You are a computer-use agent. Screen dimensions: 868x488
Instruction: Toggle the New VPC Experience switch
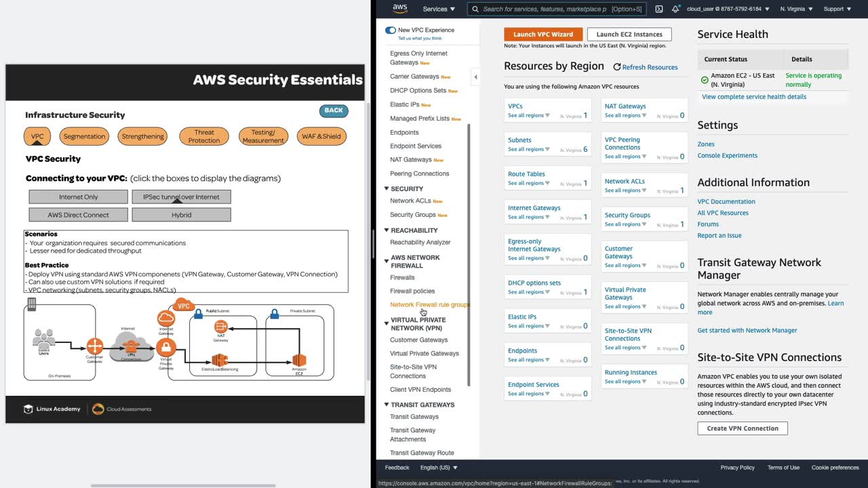pos(390,30)
